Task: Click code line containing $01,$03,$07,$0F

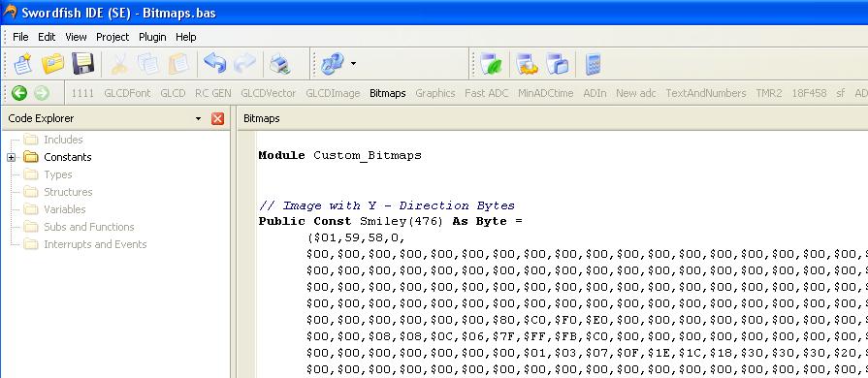Action: point(587,353)
